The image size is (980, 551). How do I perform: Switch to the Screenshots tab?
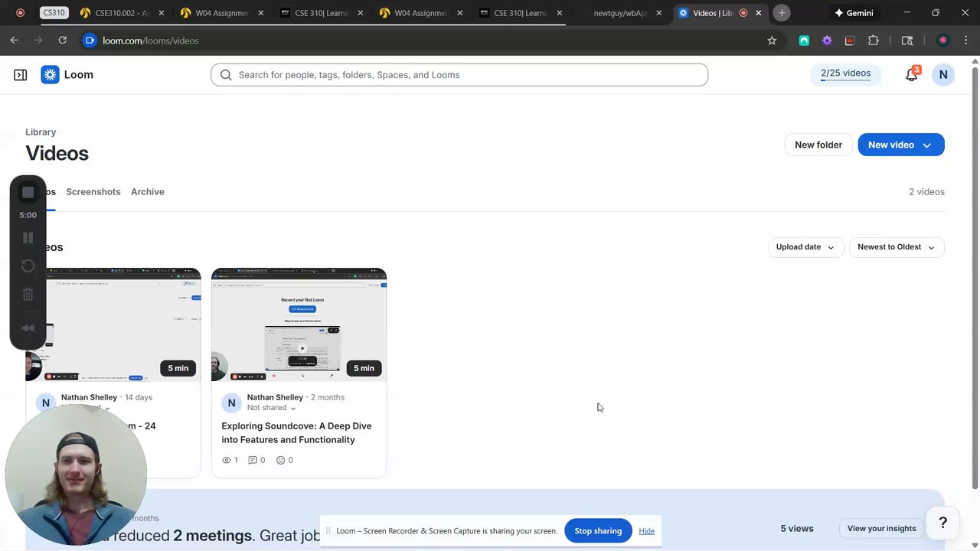pyautogui.click(x=93, y=192)
